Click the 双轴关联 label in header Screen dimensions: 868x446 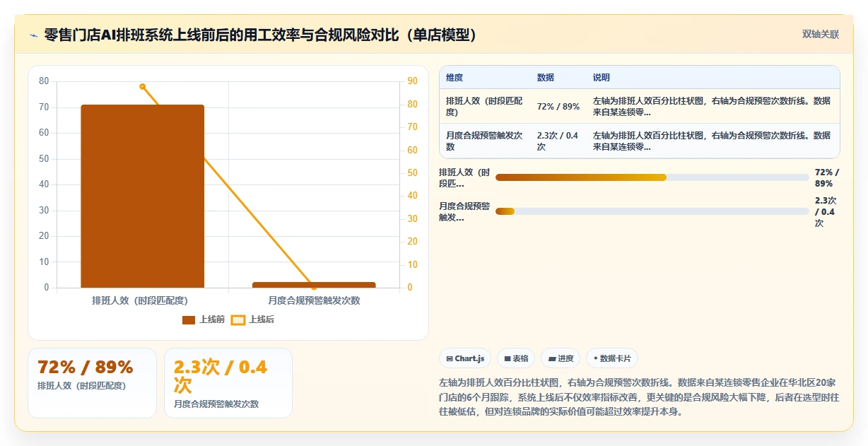821,34
